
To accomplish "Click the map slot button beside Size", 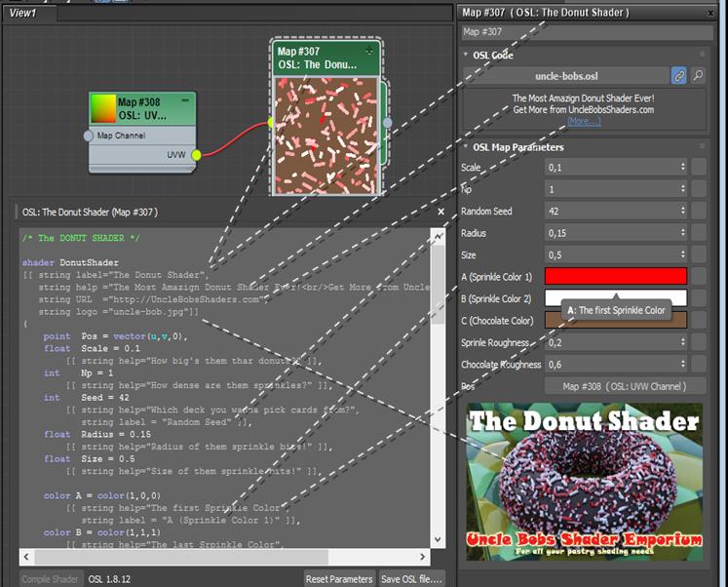I will tap(699, 254).
